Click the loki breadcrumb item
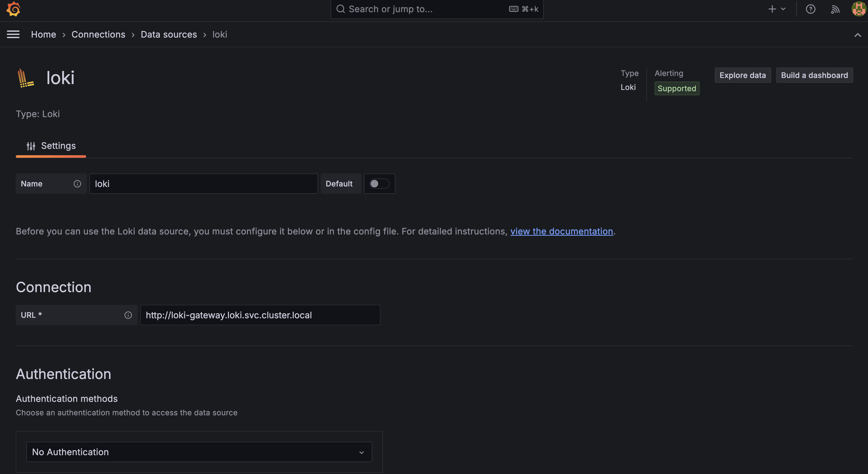This screenshot has width=868, height=474. point(220,34)
